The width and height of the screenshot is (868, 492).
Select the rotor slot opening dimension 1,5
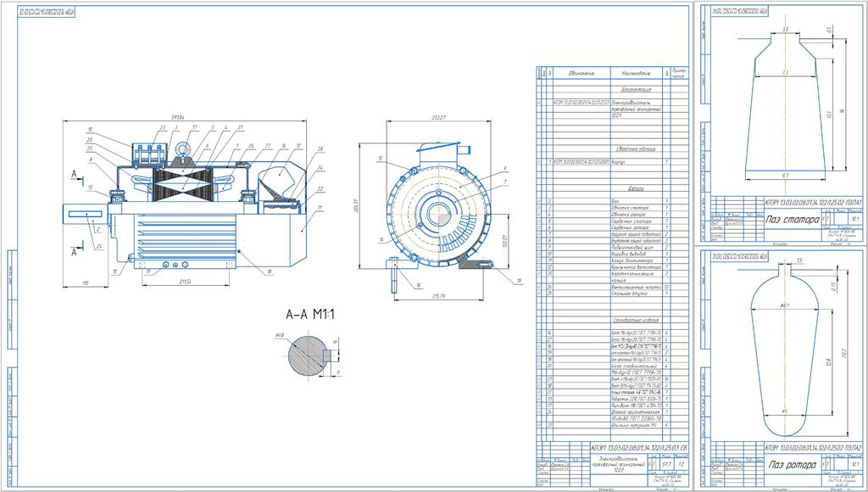coord(799,260)
